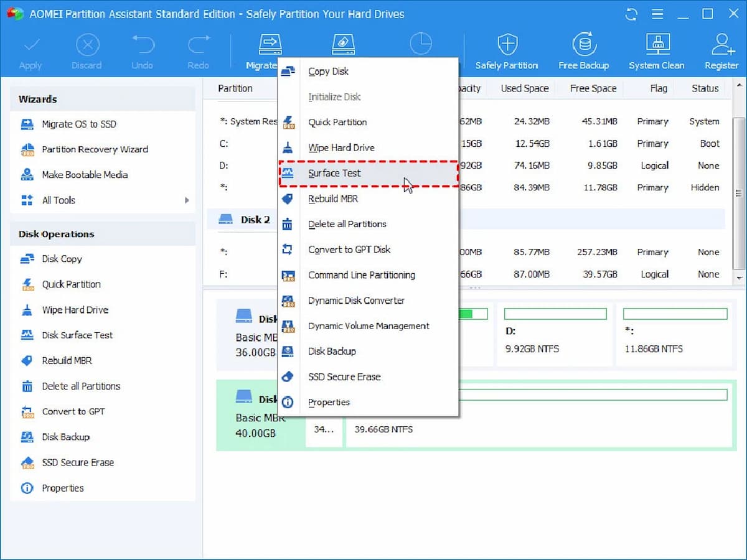Click the pending operations clock icon
This screenshot has height=560, width=747.
tap(421, 44)
